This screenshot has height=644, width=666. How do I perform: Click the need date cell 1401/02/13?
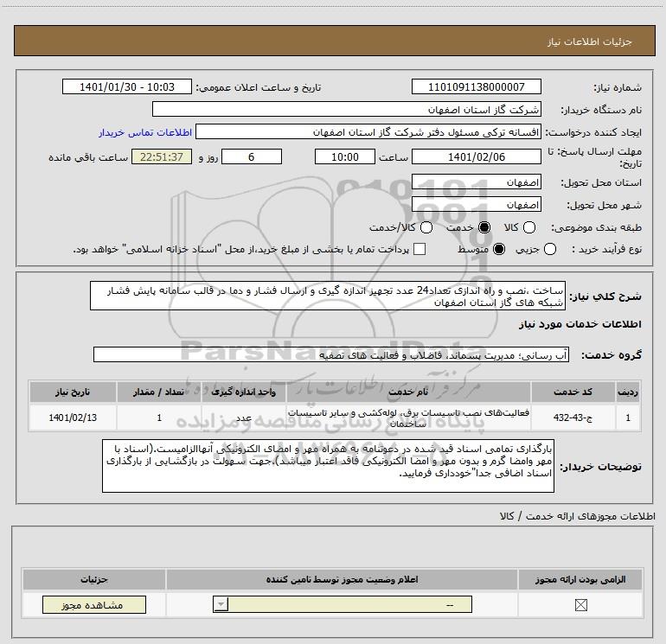click(x=73, y=418)
